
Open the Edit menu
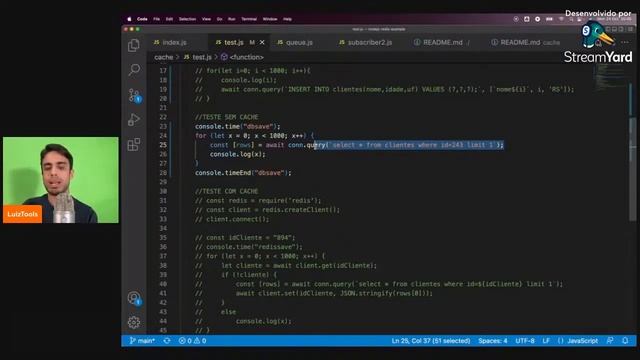169,19
